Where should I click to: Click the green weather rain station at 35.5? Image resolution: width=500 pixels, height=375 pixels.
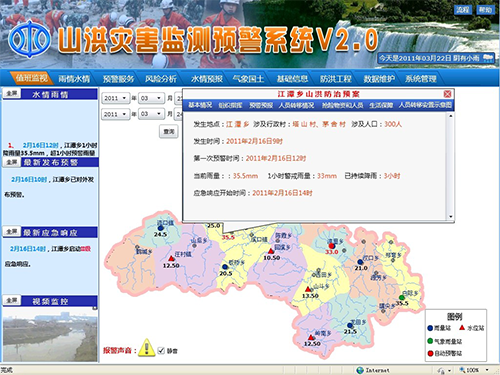pyautogui.click(x=402, y=298)
